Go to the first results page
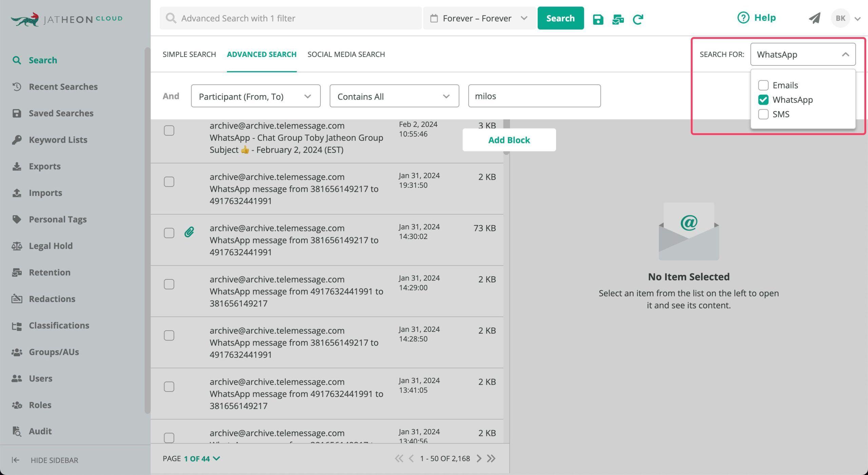 [399, 459]
